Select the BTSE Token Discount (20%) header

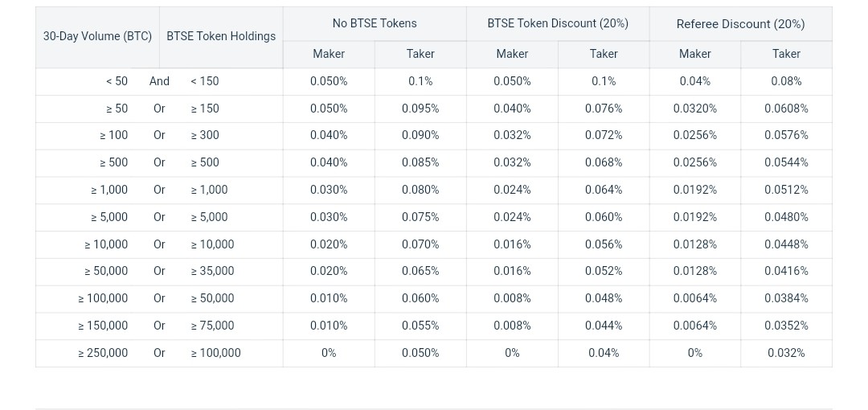[x=558, y=23]
